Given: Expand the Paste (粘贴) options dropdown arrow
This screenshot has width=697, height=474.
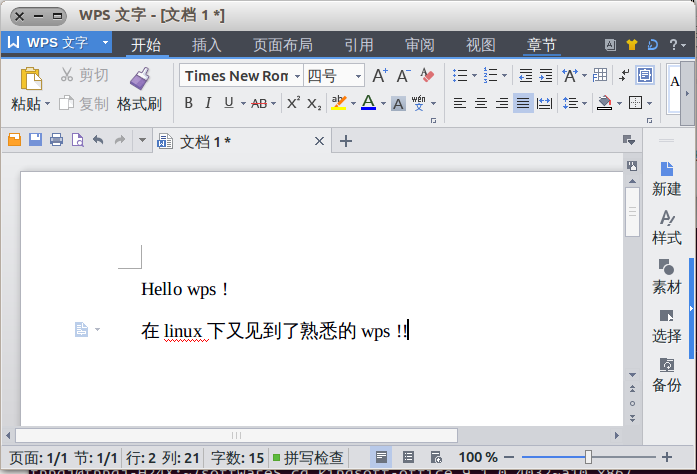Looking at the screenshot, I should (47, 104).
